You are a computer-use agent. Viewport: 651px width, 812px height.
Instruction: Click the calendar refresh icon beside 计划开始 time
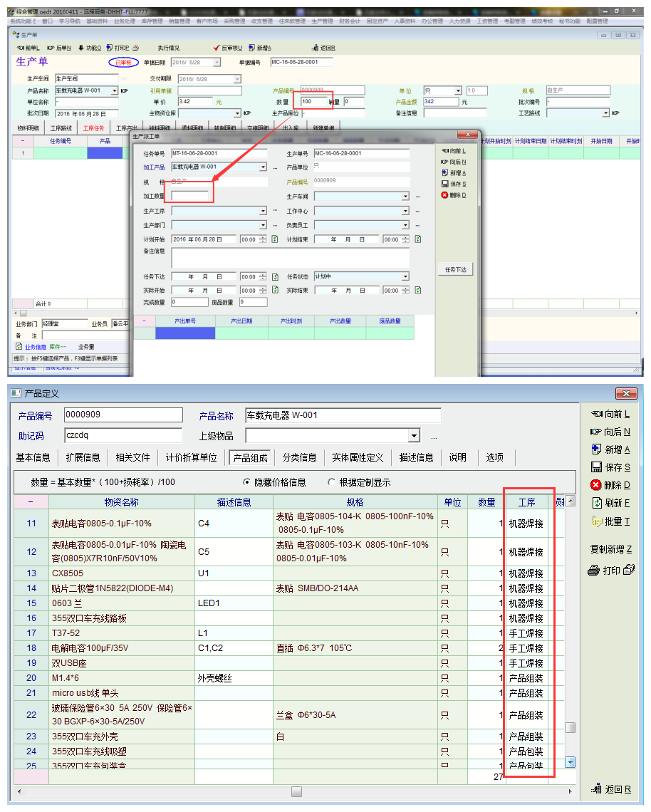275,239
